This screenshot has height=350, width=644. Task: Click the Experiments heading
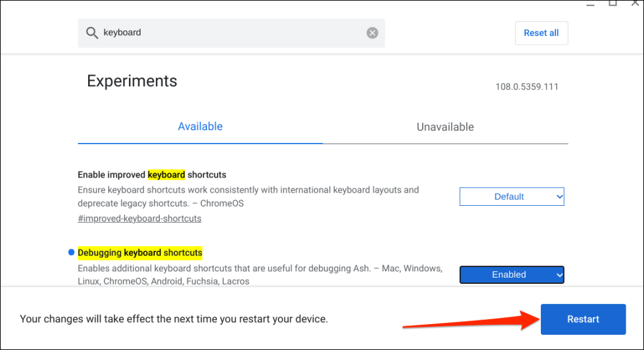click(132, 81)
